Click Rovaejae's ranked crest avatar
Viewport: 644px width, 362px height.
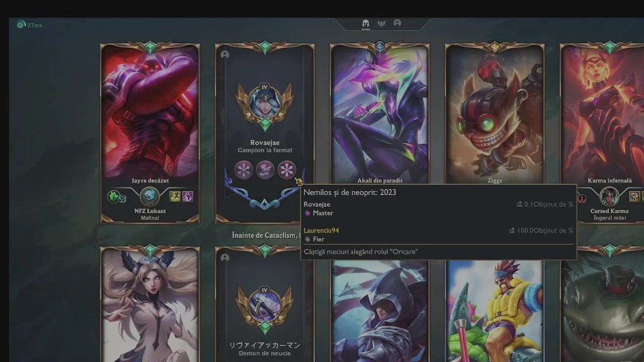click(x=265, y=104)
